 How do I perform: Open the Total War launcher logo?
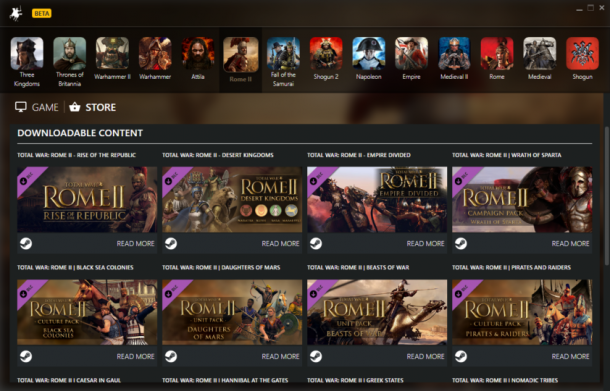(16, 14)
